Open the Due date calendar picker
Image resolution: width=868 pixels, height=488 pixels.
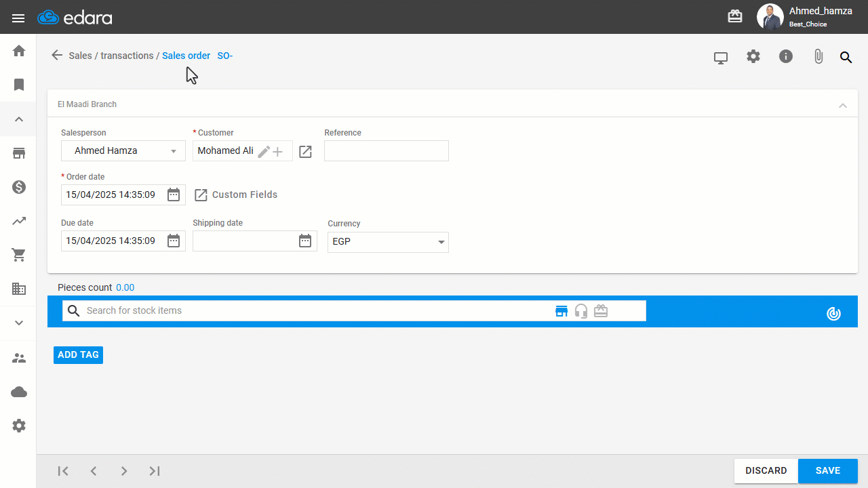174,241
